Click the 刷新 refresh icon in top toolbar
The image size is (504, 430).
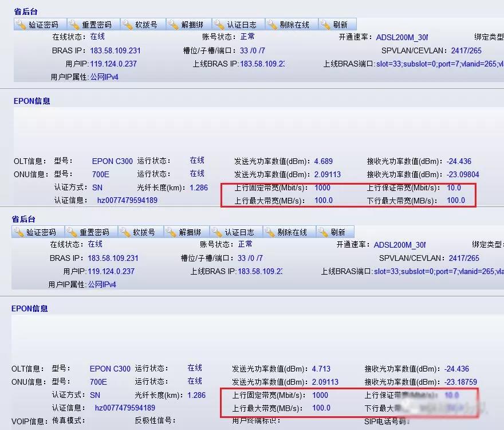[324, 24]
